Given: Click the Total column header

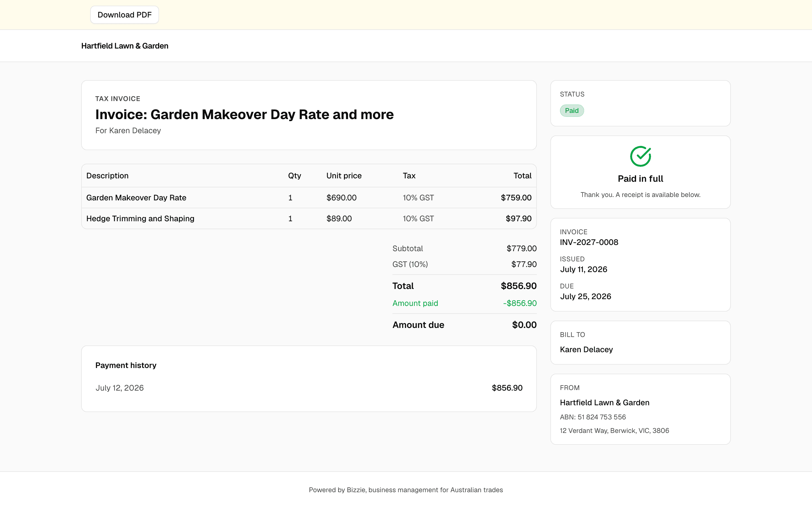Looking at the screenshot, I should 522,176.
